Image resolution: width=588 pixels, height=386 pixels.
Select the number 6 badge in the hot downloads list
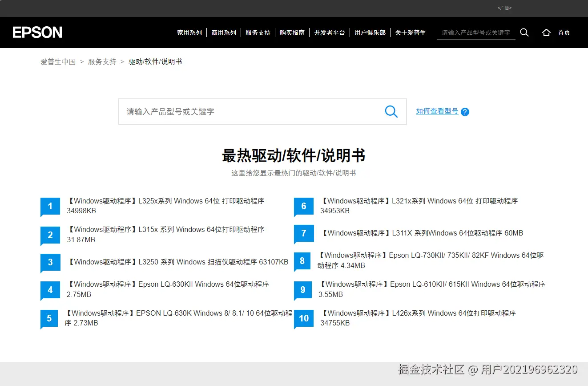(x=303, y=206)
